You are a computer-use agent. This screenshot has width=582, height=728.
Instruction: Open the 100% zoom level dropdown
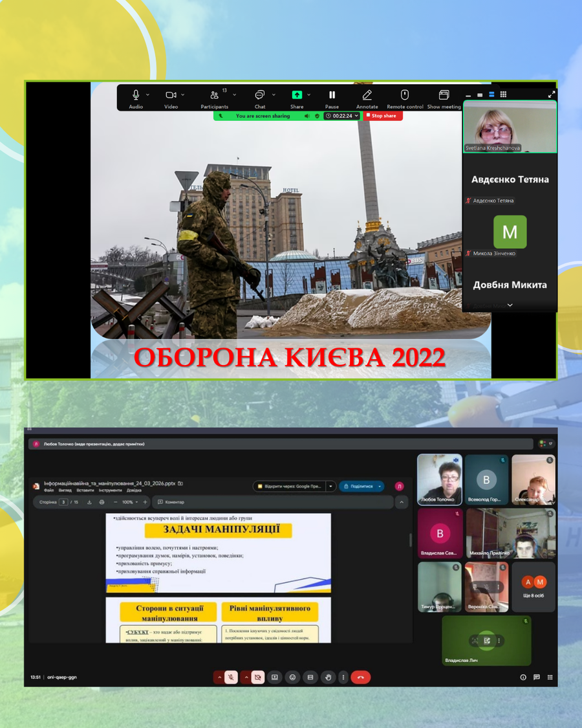(130, 502)
